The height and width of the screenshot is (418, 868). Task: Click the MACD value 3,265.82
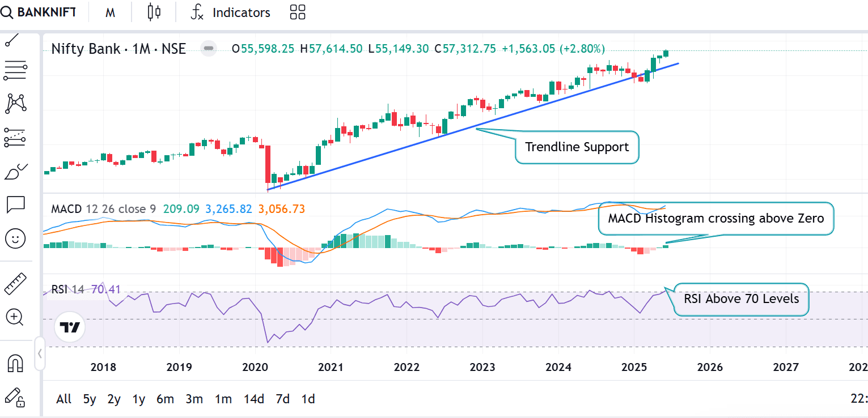click(228, 209)
